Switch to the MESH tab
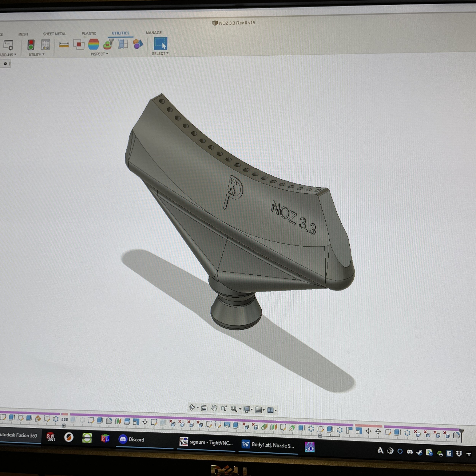Image resolution: width=476 pixels, height=476 pixels. coord(23,34)
